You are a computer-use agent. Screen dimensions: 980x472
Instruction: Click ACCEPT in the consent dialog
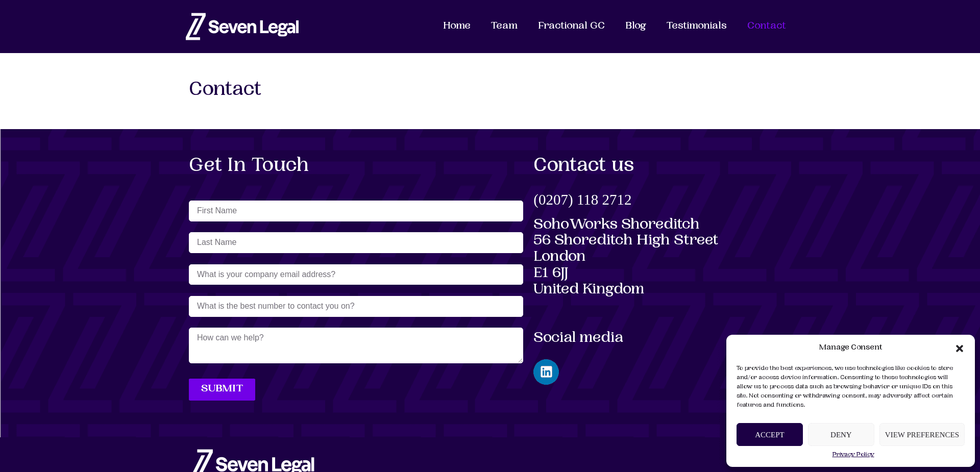(769, 434)
